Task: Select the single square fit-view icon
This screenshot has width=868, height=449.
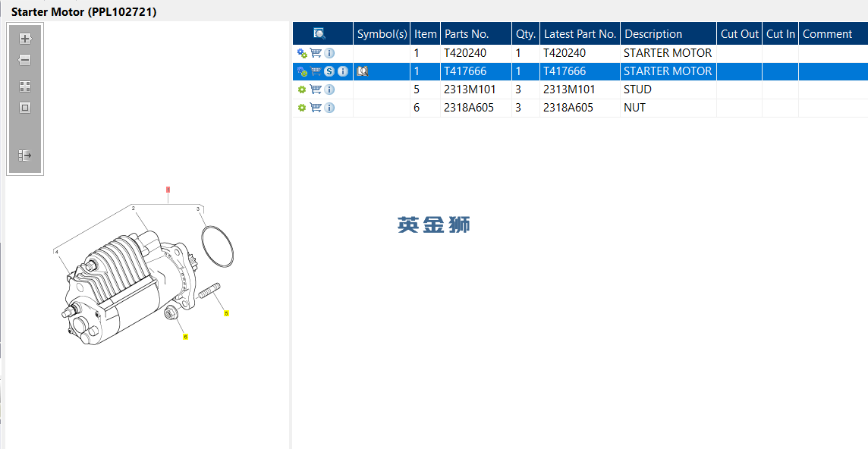Action: (25, 108)
